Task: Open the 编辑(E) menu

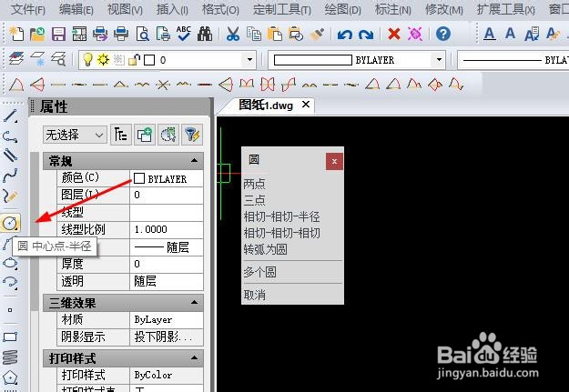Action: pos(76,9)
